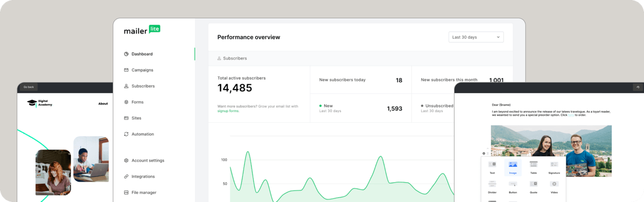Insert an Image block in the editor
The image size is (644, 202).
click(x=513, y=168)
